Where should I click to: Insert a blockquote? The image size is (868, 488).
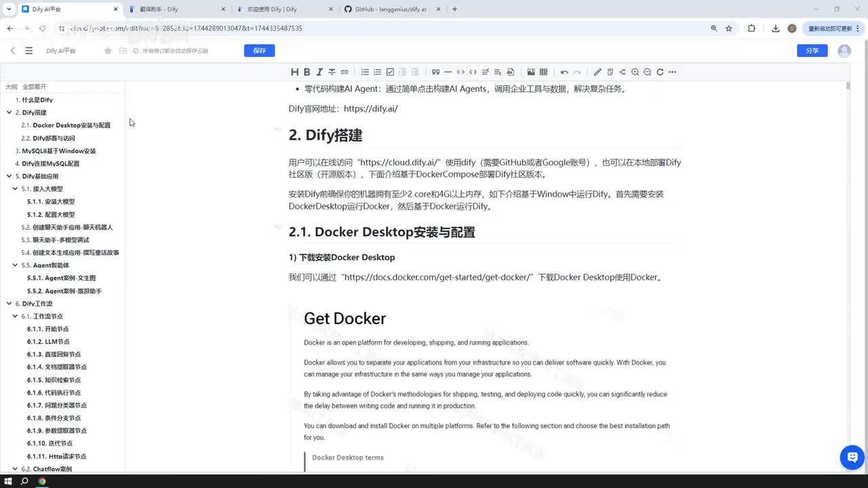pyautogui.click(x=435, y=72)
